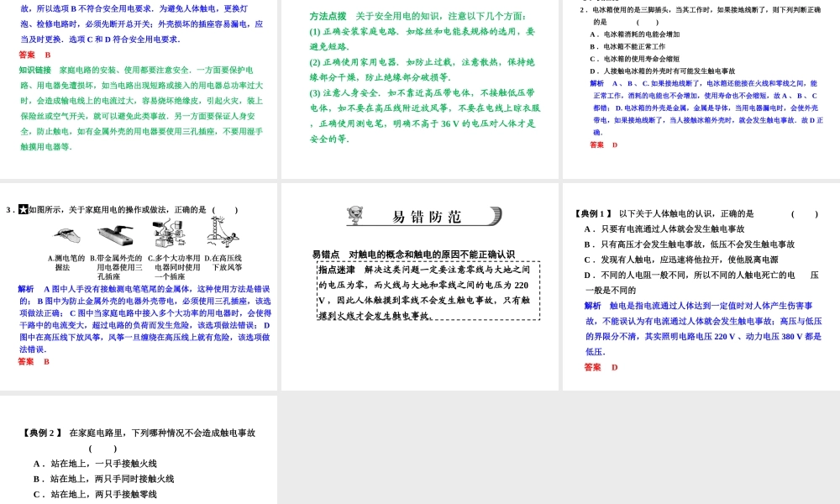Viewport: 840px width, 504px height.
Task: Select picture C with multiple appliances on one socket
Action: click(171, 234)
